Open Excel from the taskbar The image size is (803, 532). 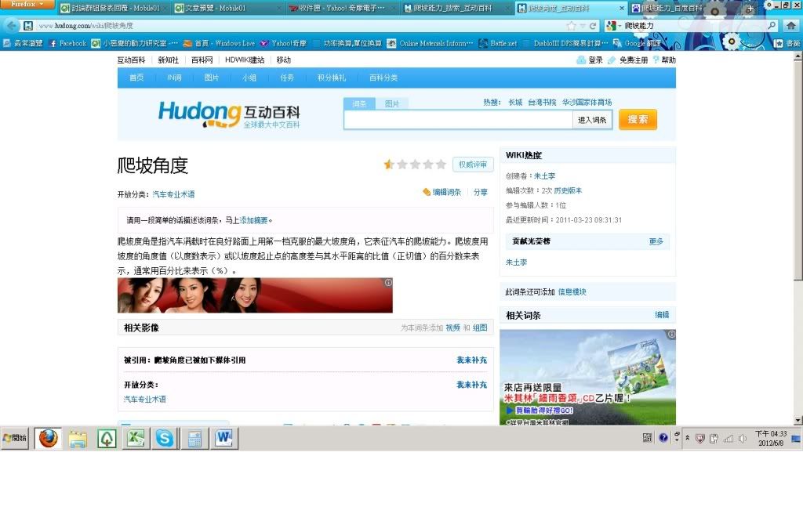pos(136,439)
